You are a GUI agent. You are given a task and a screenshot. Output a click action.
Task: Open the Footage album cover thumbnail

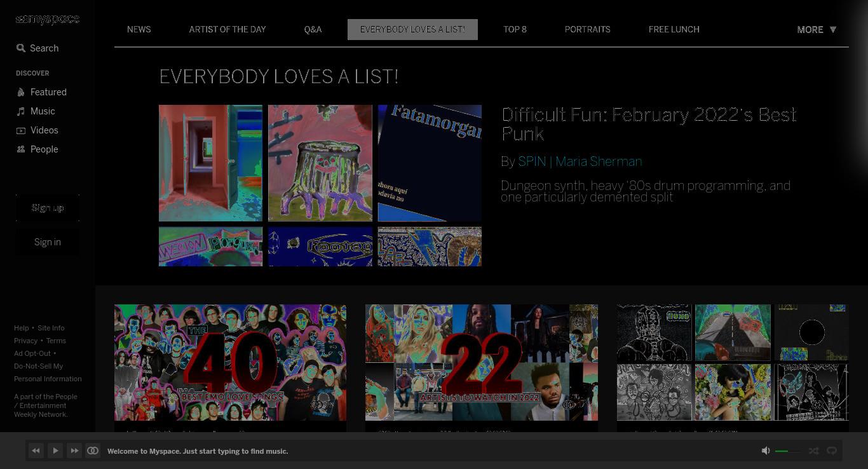point(320,247)
